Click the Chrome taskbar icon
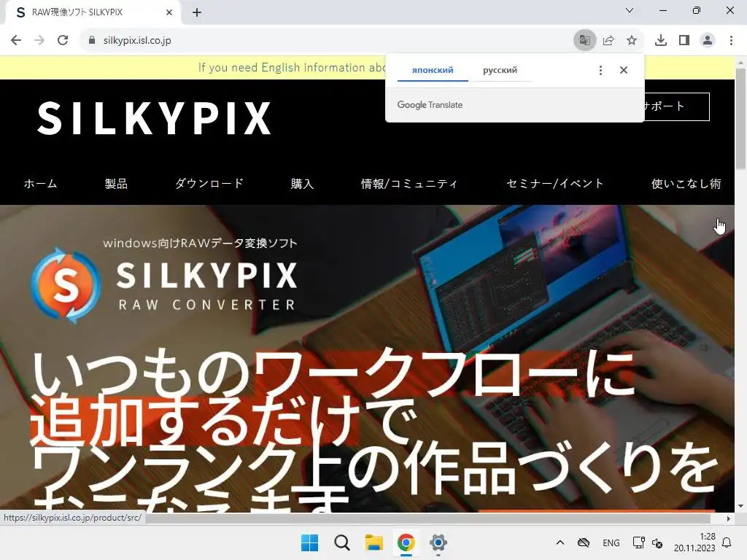The width and height of the screenshot is (747, 560). pos(406,542)
